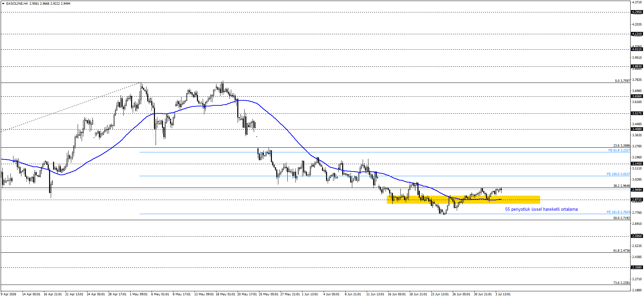
Task: Select the Fibonacci 73.6 2.2281 label
Action: tap(622, 283)
